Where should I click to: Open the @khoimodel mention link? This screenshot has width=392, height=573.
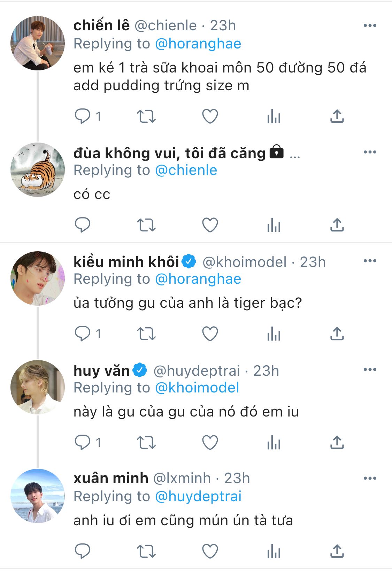tap(197, 388)
